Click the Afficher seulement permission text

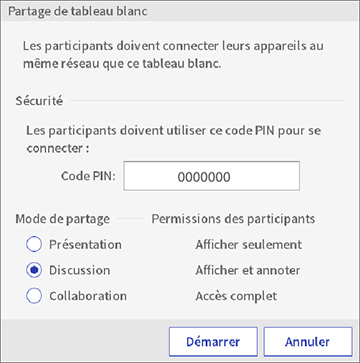click(249, 245)
